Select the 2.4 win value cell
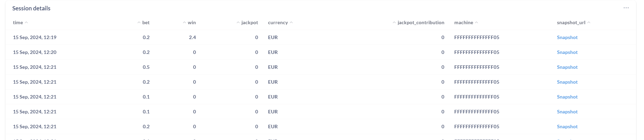 (192, 38)
